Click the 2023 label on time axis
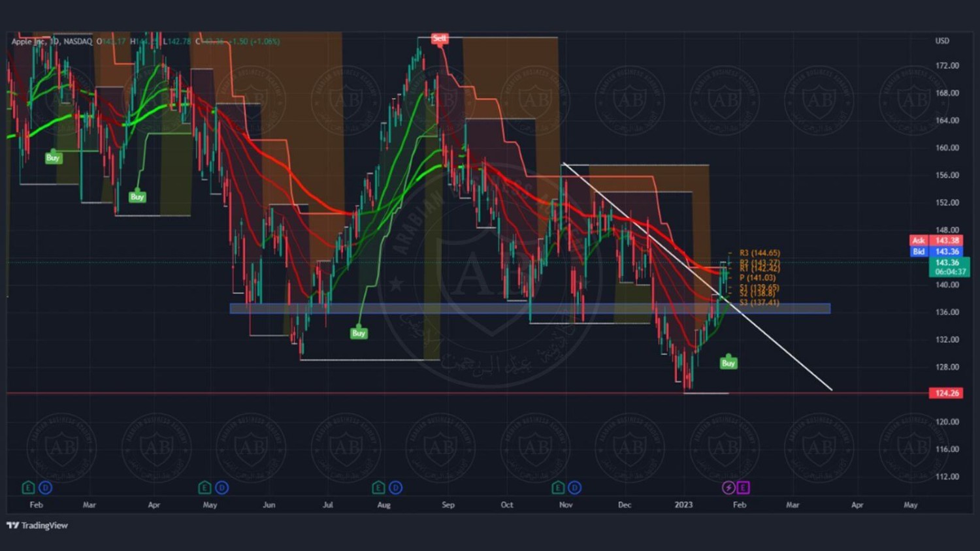Screen dimensions: 980x551 (683, 505)
